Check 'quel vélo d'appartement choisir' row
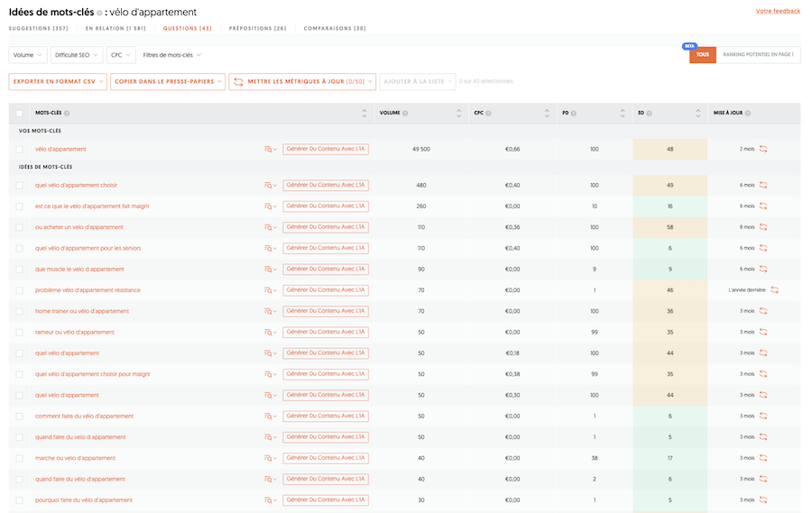 pyautogui.click(x=19, y=186)
